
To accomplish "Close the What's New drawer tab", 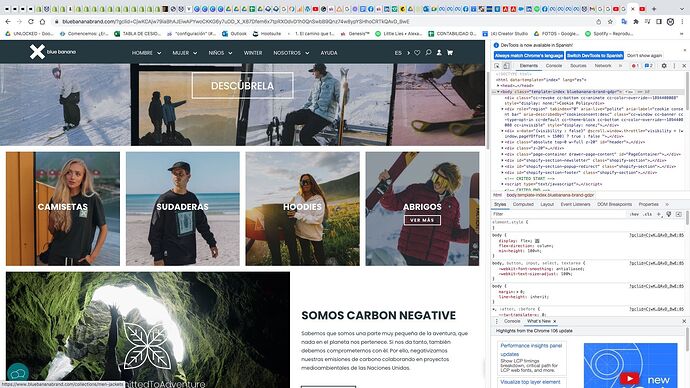I will (x=554, y=322).
